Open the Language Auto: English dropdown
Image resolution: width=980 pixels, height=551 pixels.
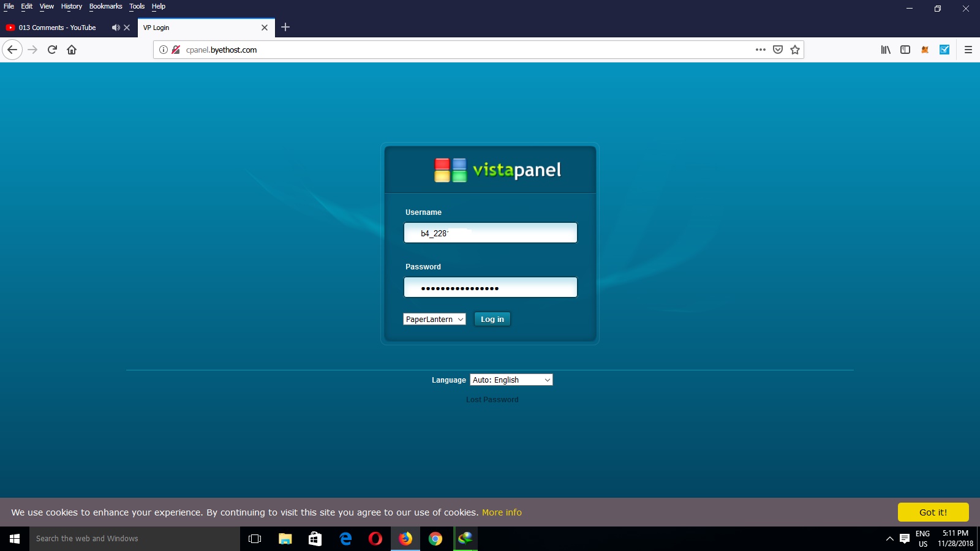pyautogui.click(x=511, y=380)
